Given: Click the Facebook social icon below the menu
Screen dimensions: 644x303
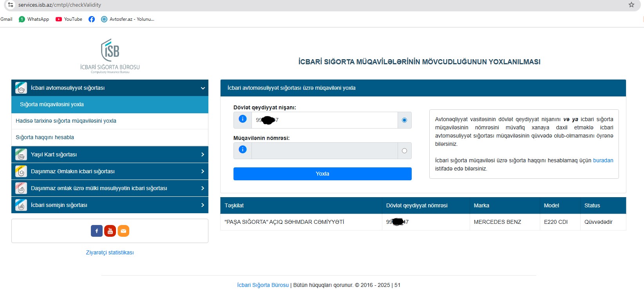Looking at the screenshot, I should click(97, 231).
